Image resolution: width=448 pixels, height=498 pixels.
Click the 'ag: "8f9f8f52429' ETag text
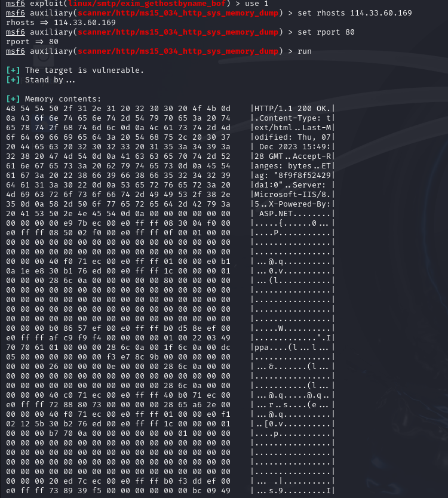click(292, 175)
